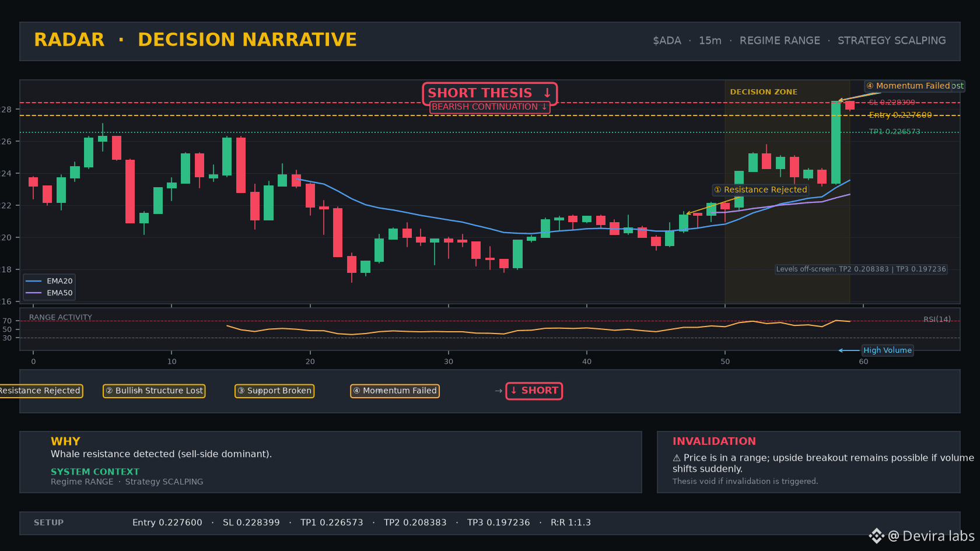Click STRATEGY SCALPING in the header
Image resolution: width=980 pixels, height=551 pixels.
click(x=892, y=40)
